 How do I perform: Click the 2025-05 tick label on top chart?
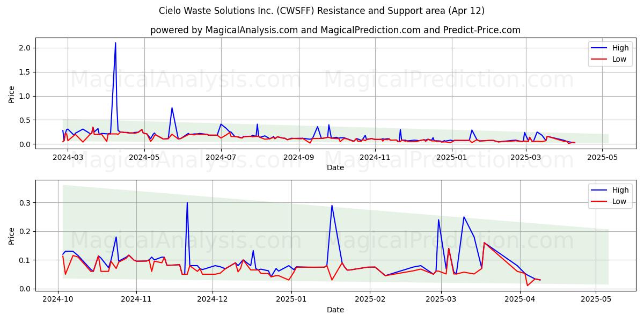602,157
